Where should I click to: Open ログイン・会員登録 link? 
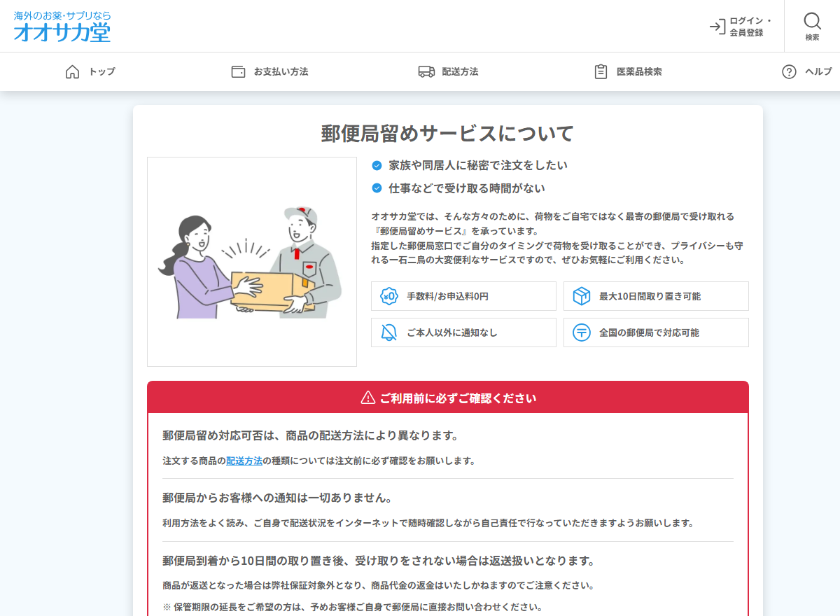[741, 27]
